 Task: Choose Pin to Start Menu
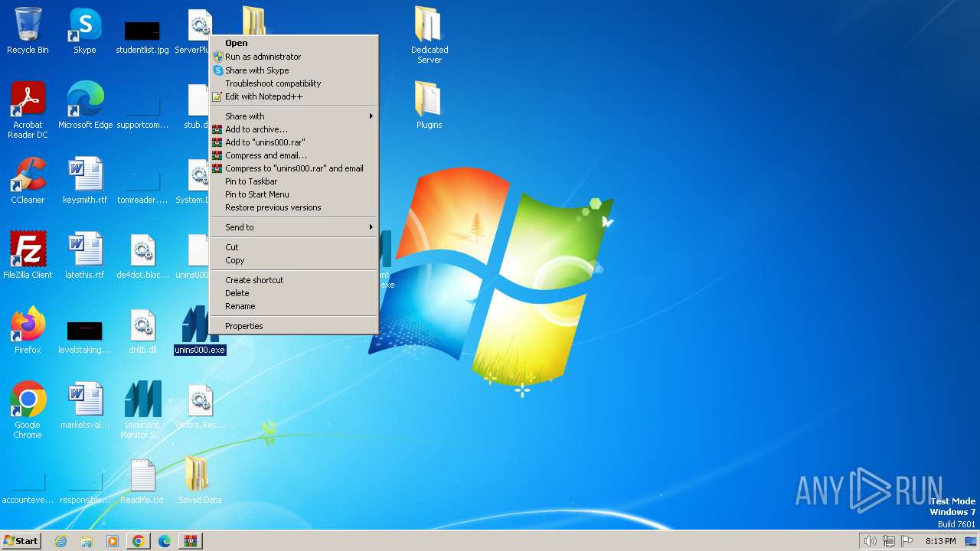tap(294, 194)
